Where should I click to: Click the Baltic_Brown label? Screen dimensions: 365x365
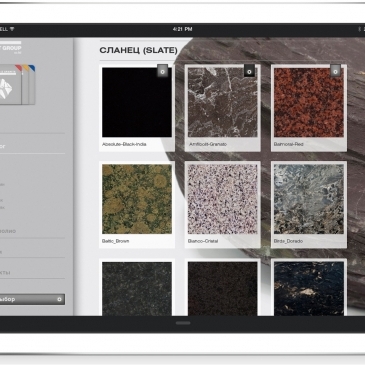[x=115, y=241]
